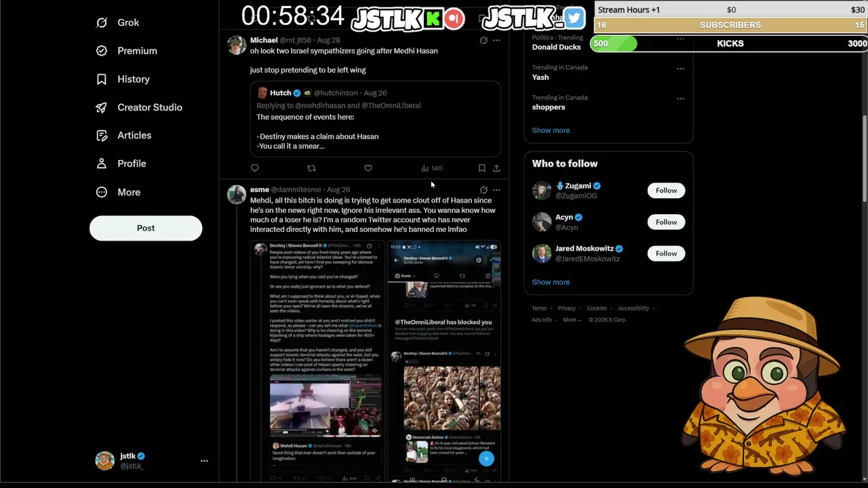
Task: Open Michael's profile picture
Action: coord(237,45)
